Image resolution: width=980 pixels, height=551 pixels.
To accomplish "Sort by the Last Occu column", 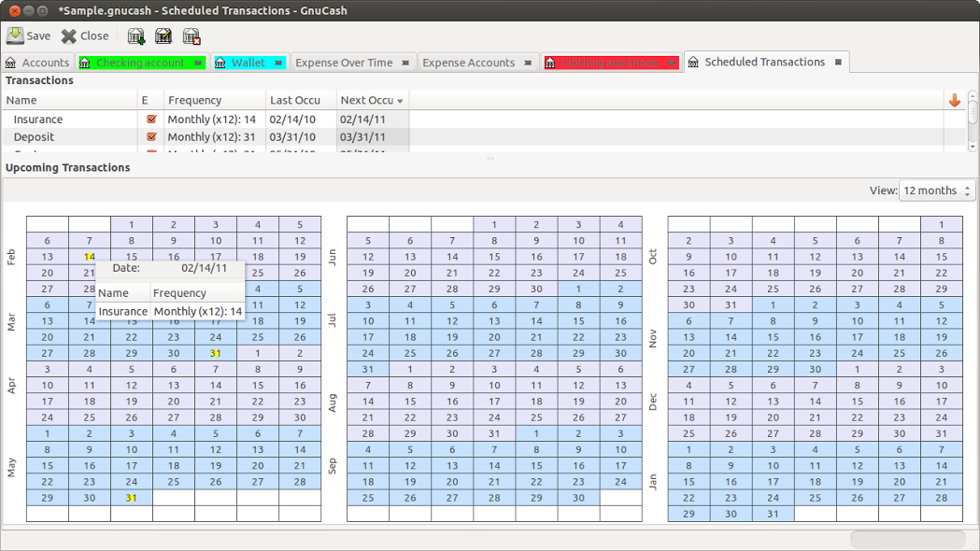I will coord(301,100).
